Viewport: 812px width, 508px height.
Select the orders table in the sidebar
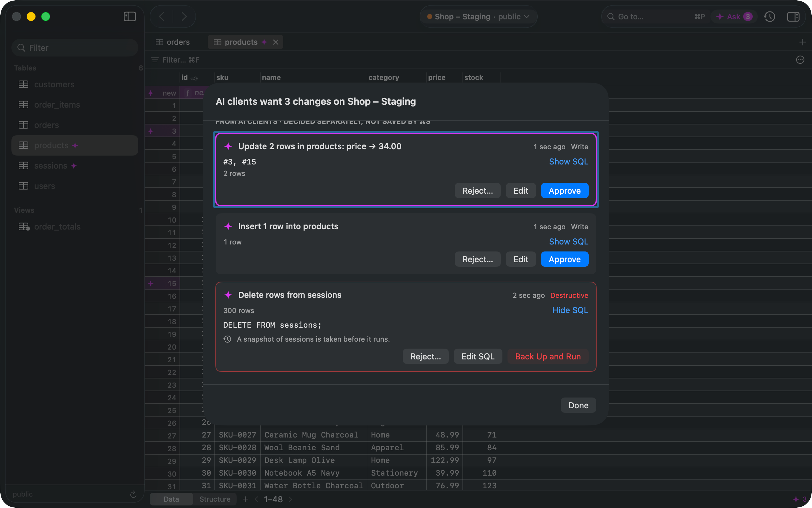tap(75, 125)
